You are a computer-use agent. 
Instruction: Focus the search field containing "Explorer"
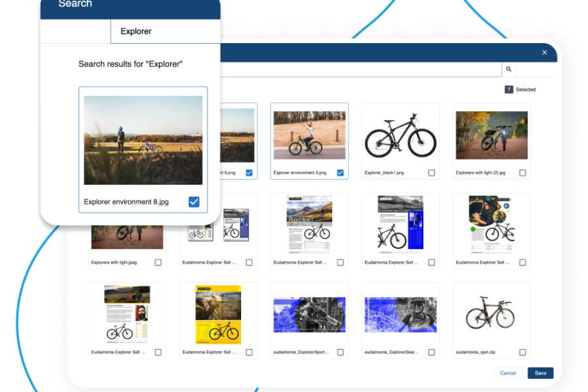coord(163,31)
